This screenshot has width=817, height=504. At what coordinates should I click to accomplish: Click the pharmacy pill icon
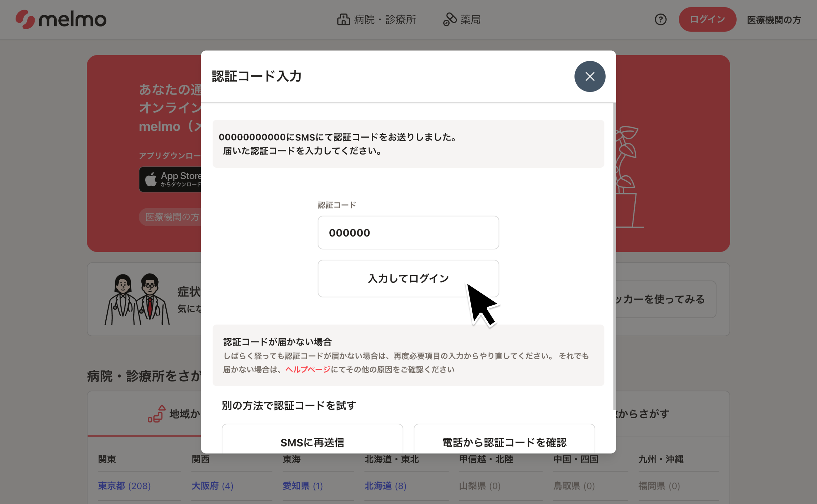(x=449, y=19)
